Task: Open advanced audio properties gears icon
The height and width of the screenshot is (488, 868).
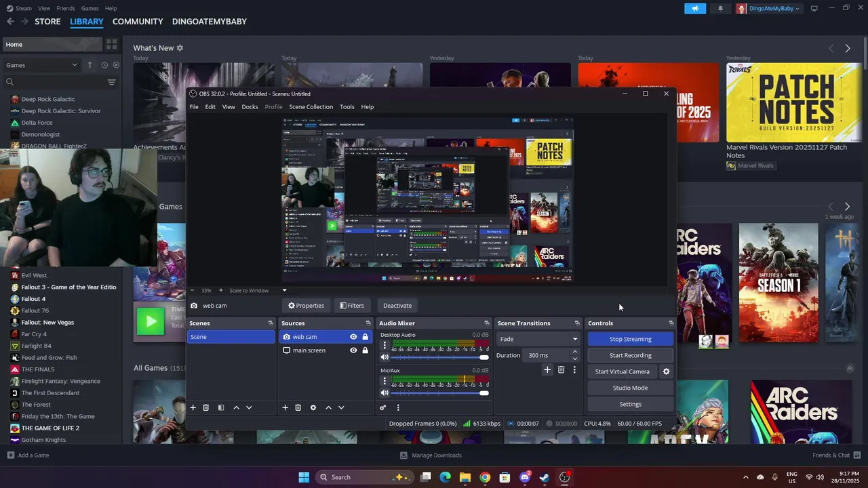Action: coord(383,407)
